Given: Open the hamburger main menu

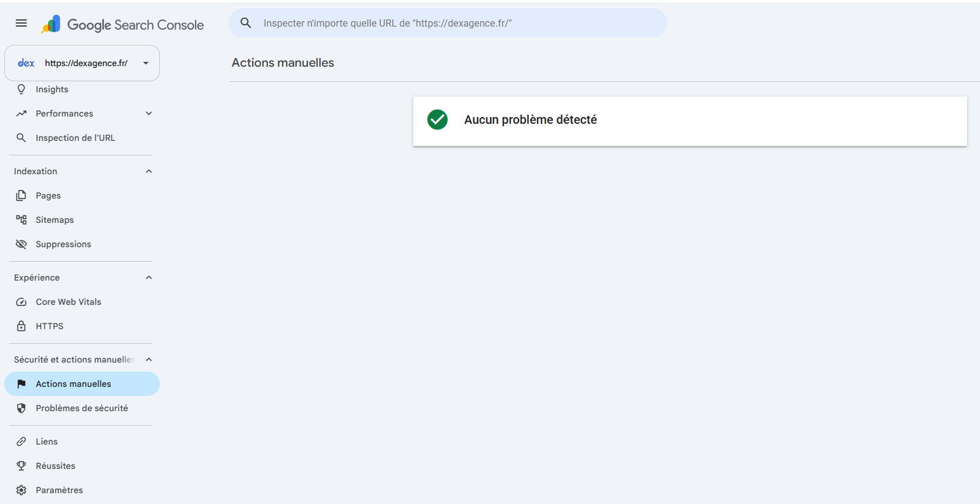Looking at the screenshot, I should (21, 23).
